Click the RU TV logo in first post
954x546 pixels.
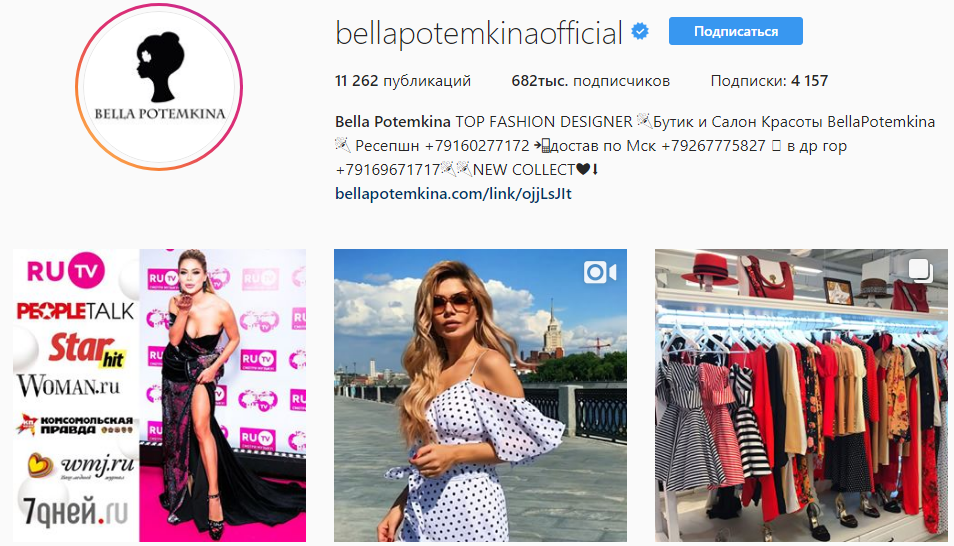point(66,271)
